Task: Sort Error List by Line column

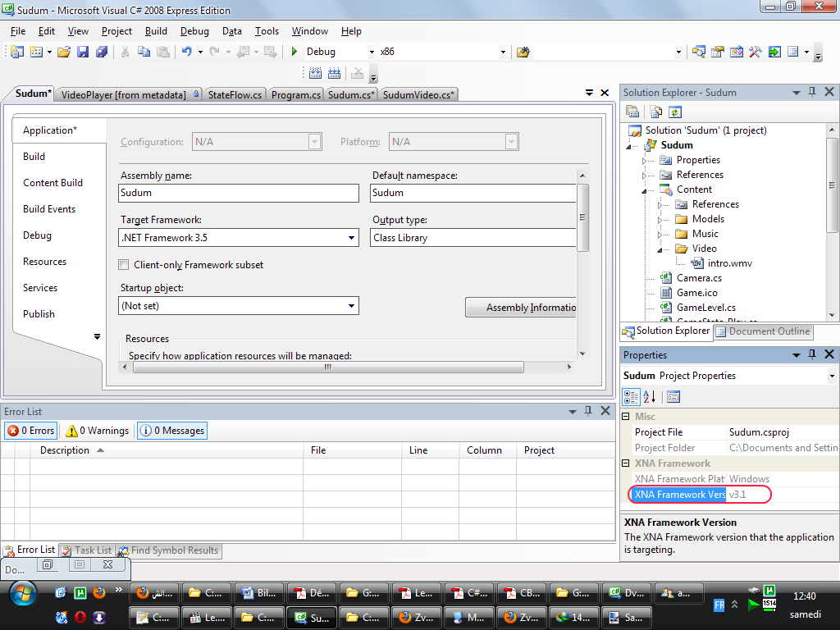Action: coord(430,450)
